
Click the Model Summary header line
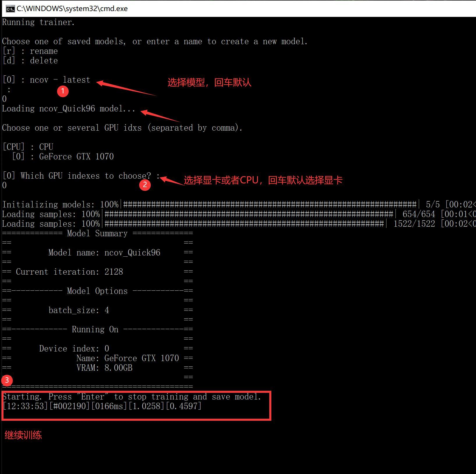pyautogui.click(x=98, y=233)
